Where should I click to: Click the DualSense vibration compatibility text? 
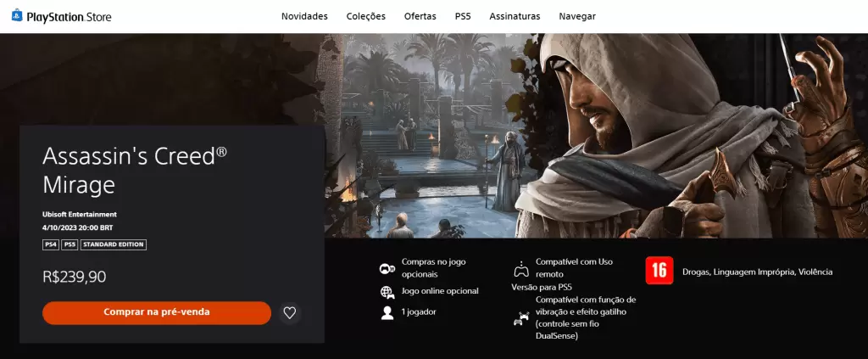coord(586,317)
